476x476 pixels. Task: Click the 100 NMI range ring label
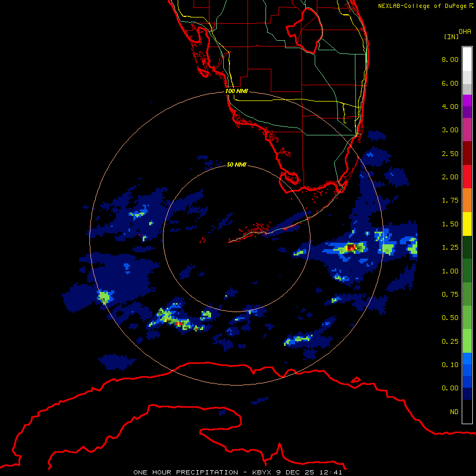[x=236, y=91]
